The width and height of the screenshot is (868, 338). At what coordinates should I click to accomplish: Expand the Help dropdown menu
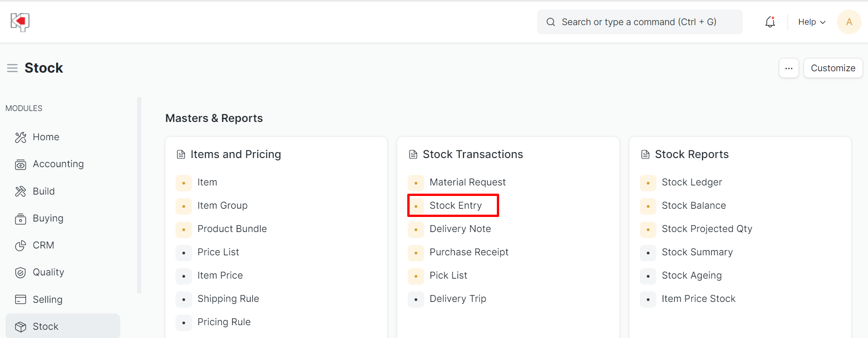[811, 22]
